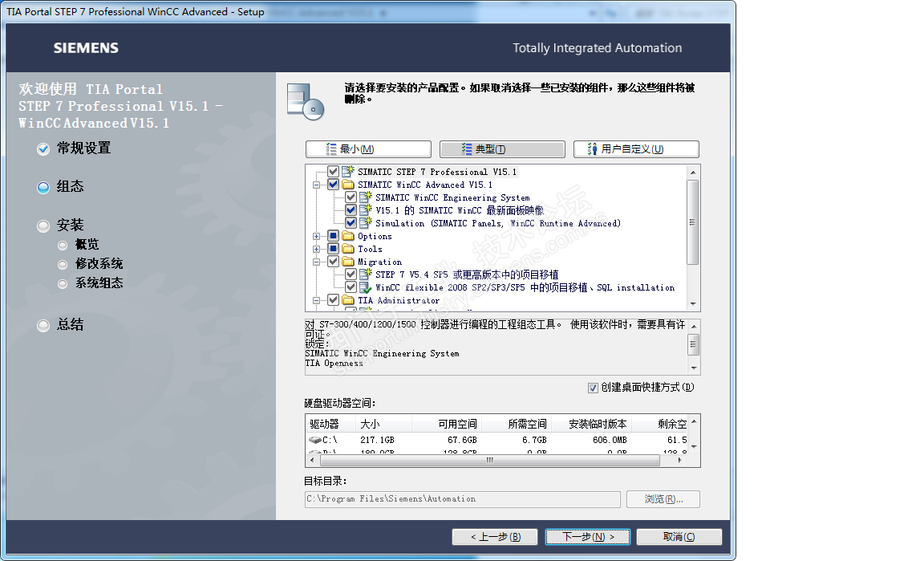Image resolution: width=924 pixels, height=561 pixels.
Task: Click the 606.0MB temporary space cell
Action: coord(610,440)
